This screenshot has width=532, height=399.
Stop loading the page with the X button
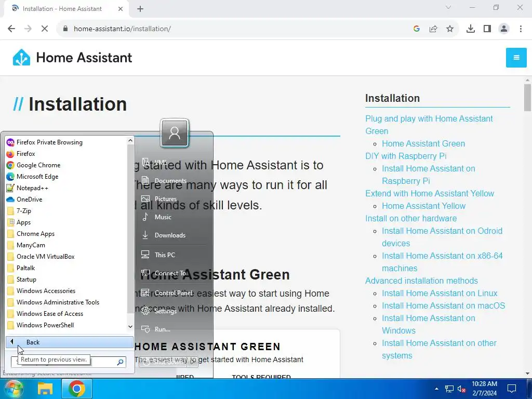coord(45,29)
